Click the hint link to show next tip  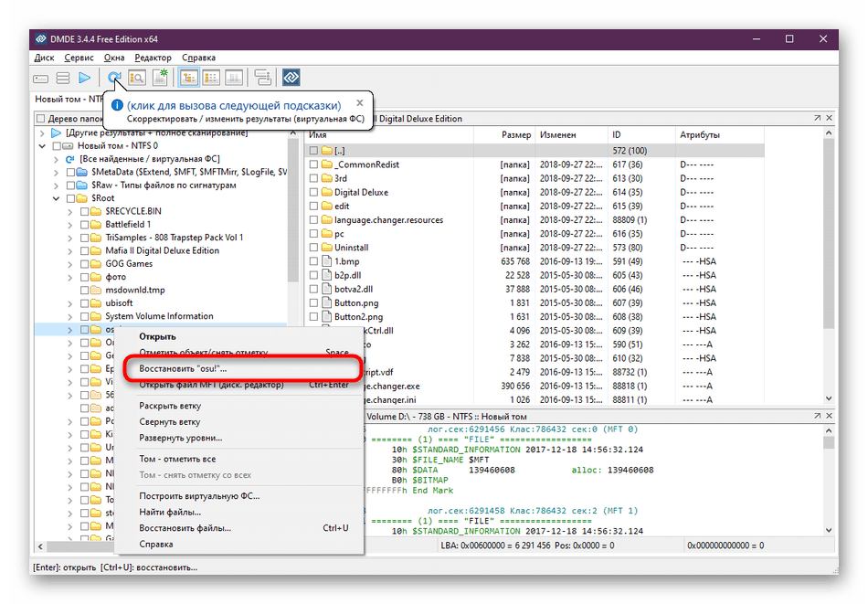click(234, 104)
